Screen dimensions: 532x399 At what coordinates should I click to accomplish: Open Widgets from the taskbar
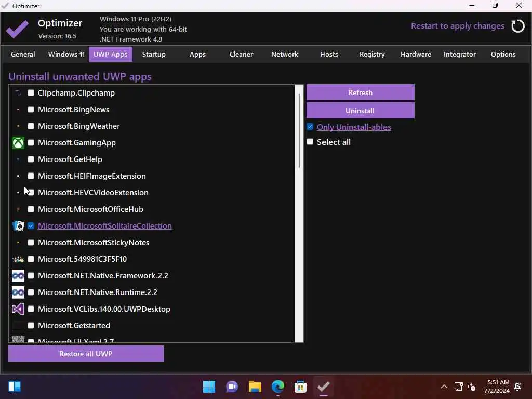coord(15,387)
